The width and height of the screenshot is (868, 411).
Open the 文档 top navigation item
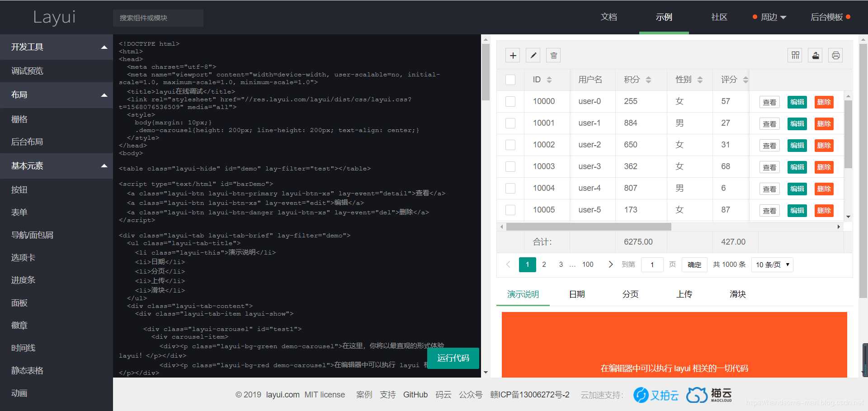[x=609, y=17]
